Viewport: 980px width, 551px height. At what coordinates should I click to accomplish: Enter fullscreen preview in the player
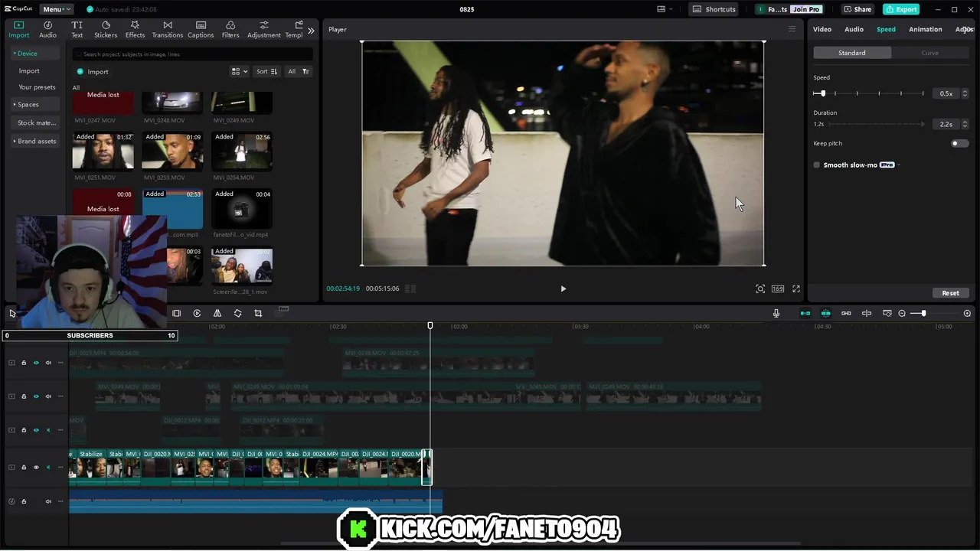[796, 289]
